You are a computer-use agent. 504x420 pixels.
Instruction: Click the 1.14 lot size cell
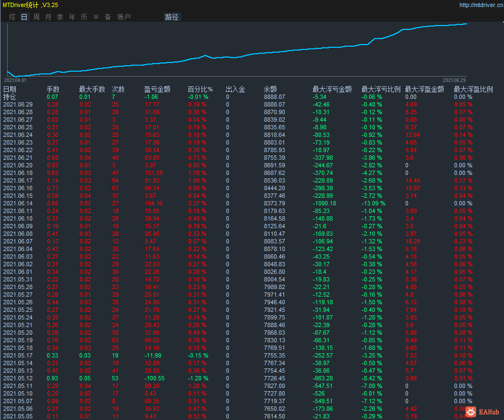pos(53,180)
